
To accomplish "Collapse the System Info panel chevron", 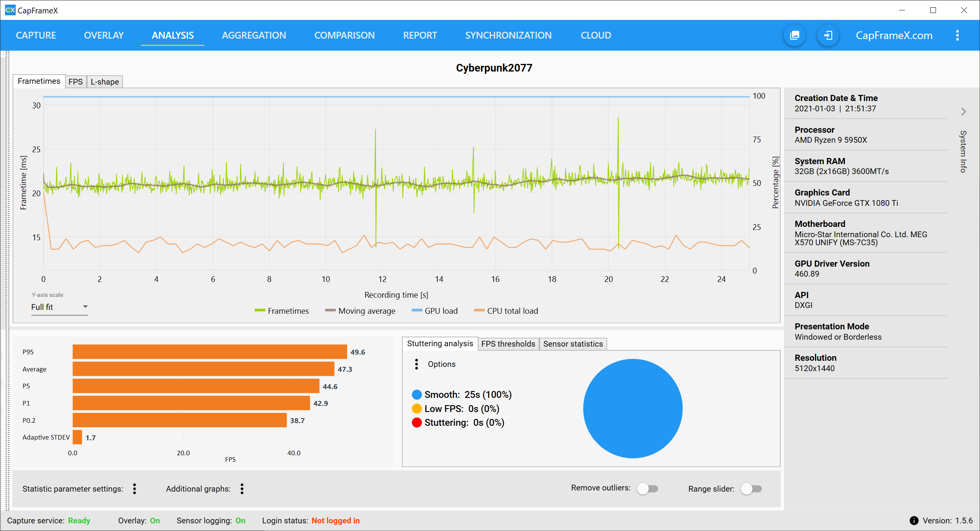I will pos(963,112).
